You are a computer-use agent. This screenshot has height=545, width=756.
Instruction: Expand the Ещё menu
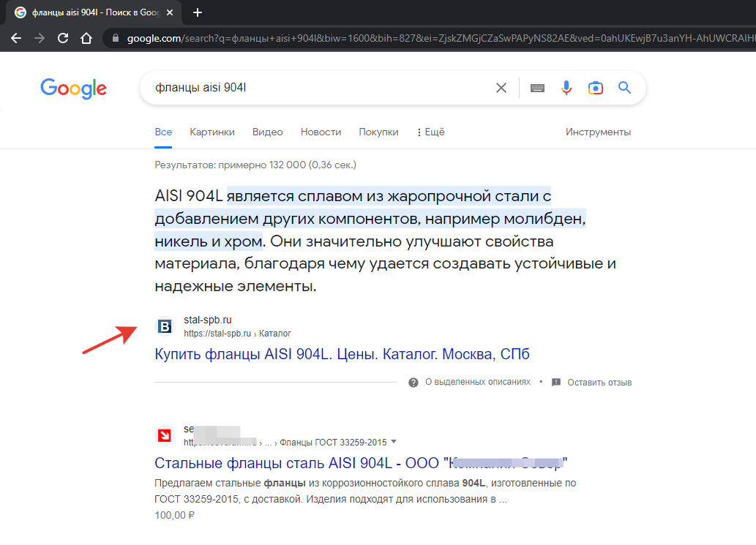[x=431, y=132]
